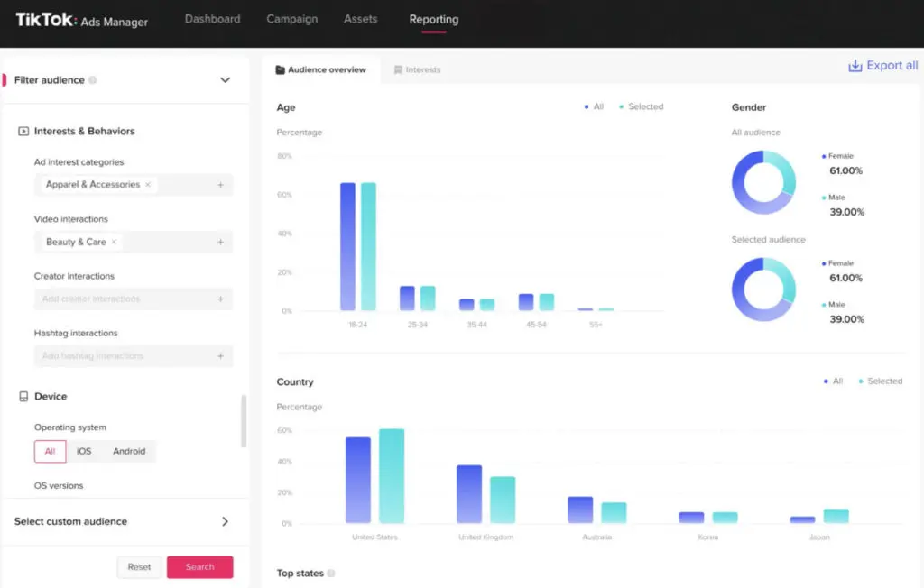Image resolution: width=924 pixels, height=588 pixels.
Task: Switch to the Interests tab
Action: tap(417, 69)
